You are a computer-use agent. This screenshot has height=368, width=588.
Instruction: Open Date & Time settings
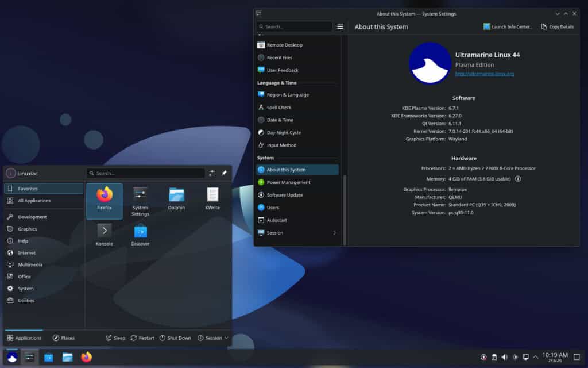coord(298,120)
